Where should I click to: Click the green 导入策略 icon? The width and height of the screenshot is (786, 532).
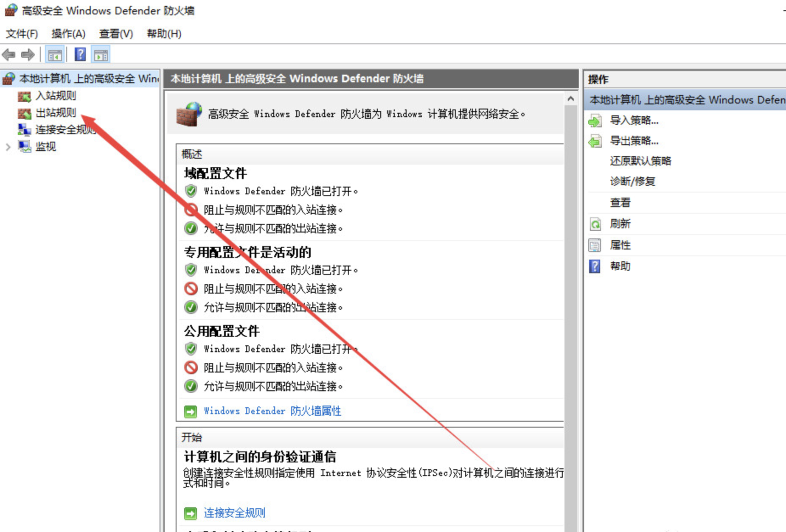click(x=595, y=121)
